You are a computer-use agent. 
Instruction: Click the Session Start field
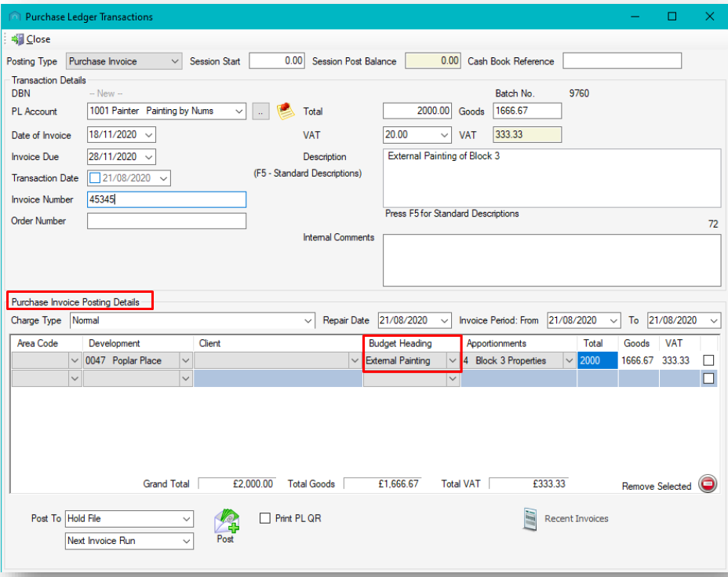pyautogui.click(x=277, y=61)
